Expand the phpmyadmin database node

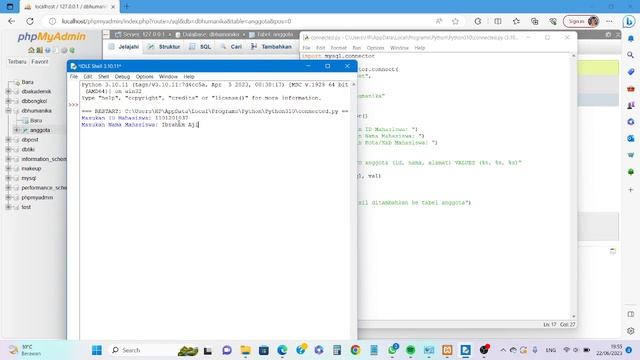(x=8, y=197)
